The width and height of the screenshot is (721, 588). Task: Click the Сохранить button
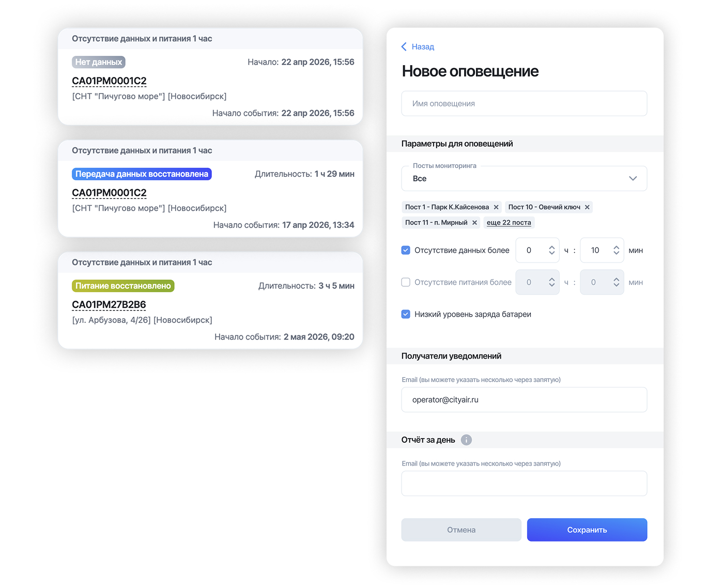point(587,530)
